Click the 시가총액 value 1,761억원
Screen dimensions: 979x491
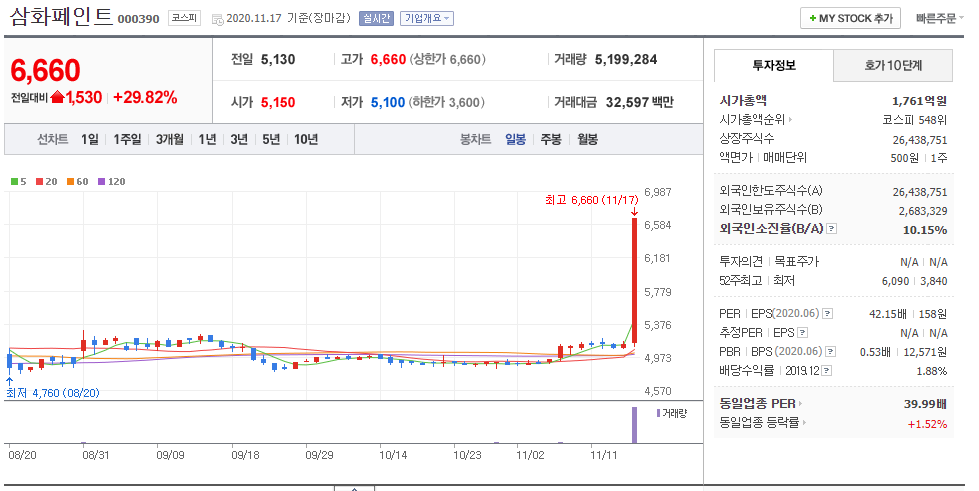(x=920, y=101)
